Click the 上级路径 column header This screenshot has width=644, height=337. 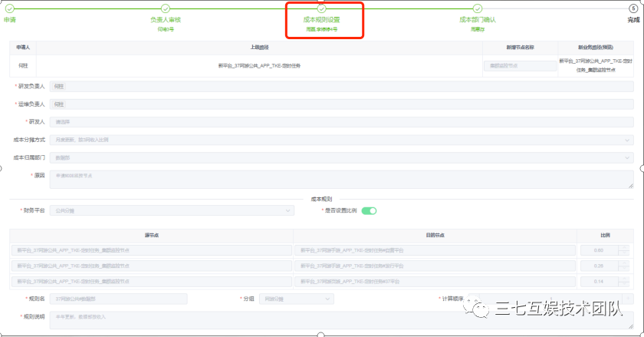260,48
